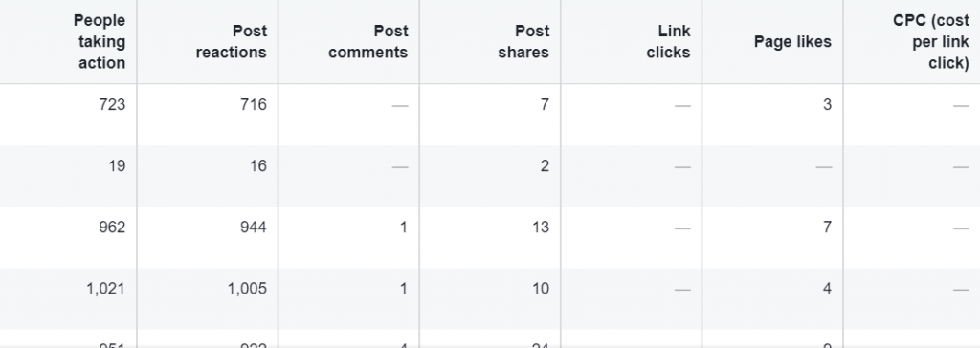Viewport: 980px width, 348px height.
Task: Select the Post comments column header
Action: 368,42
